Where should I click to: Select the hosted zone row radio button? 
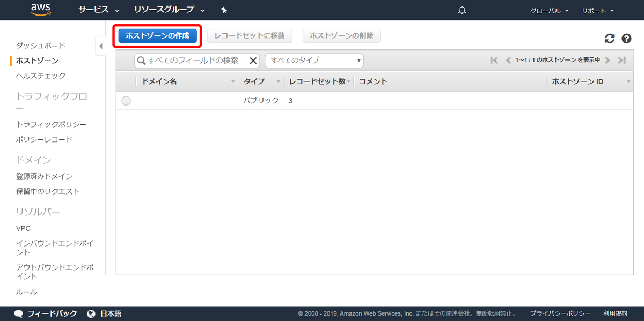coord(126,100)
